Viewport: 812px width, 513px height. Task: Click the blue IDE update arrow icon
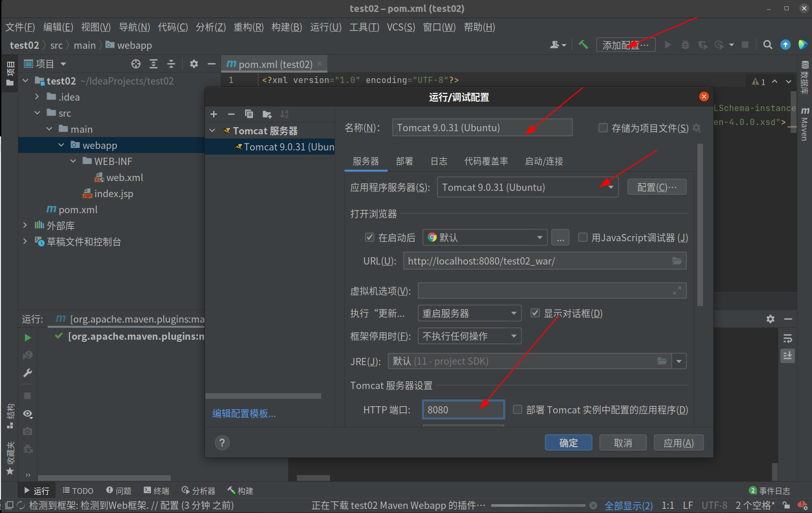786,45
